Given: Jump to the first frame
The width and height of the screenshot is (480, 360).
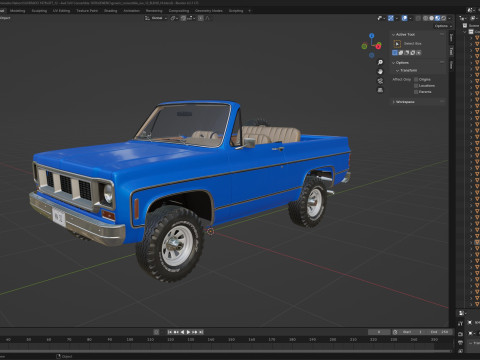Looking at the screenshot, I should coord(170,332).
